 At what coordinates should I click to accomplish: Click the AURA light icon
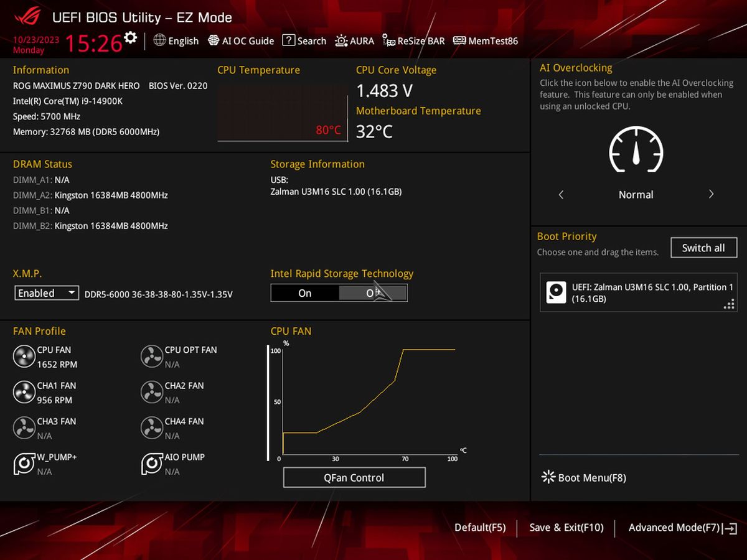(x=341, y=40)
